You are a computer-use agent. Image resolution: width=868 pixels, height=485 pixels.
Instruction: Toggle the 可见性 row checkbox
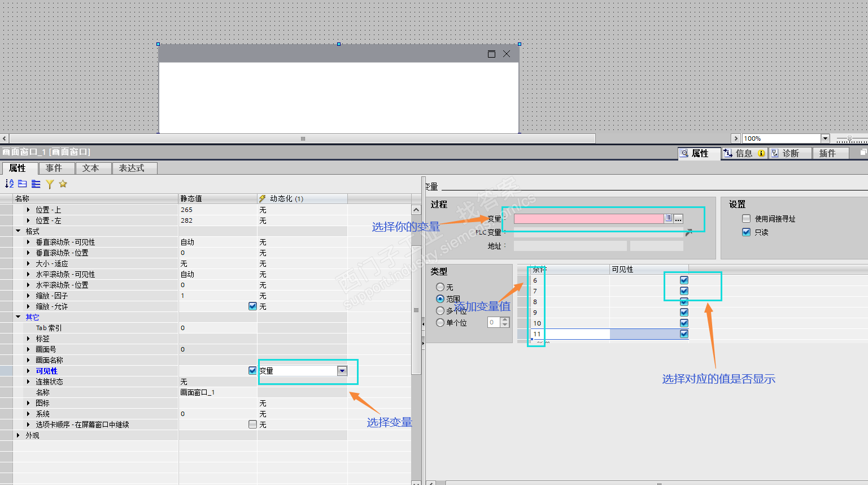[x=252, y=371]
